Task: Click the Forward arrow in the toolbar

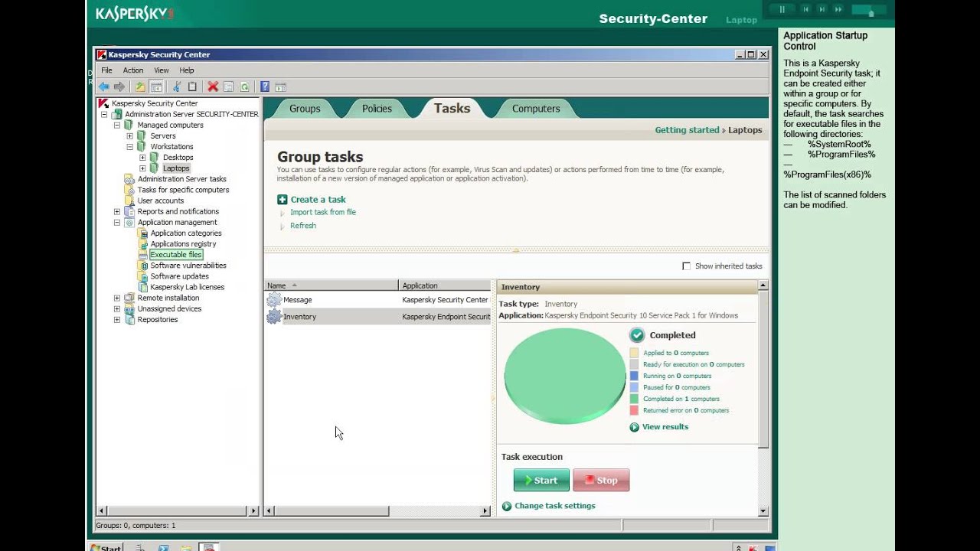Action: click(119, 86)
